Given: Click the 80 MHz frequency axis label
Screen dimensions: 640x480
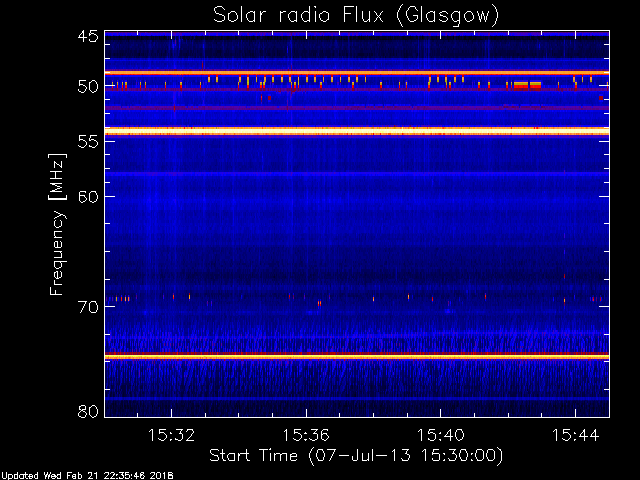Looking at the screenshot, I should 88,411.
